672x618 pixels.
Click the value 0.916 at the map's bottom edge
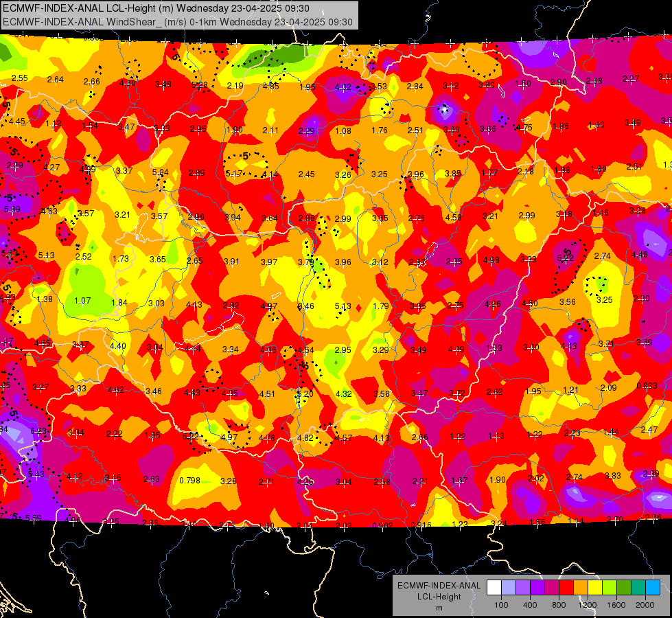pos(421,525)
